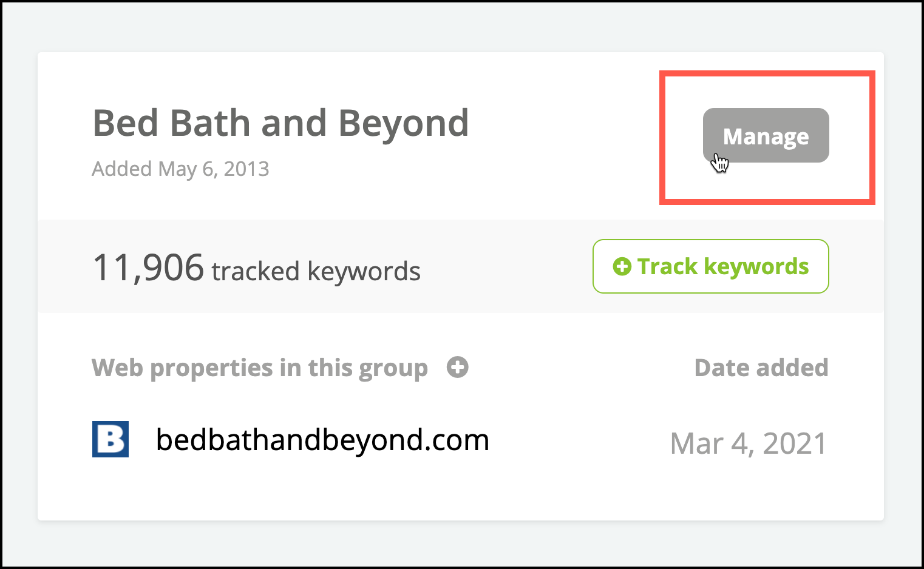This screenshot has height=569, width=924.
Task: Select the bedbathandbeyond.com row logo thumbnail
Action: pyautogui.click(x=110, y=439)
